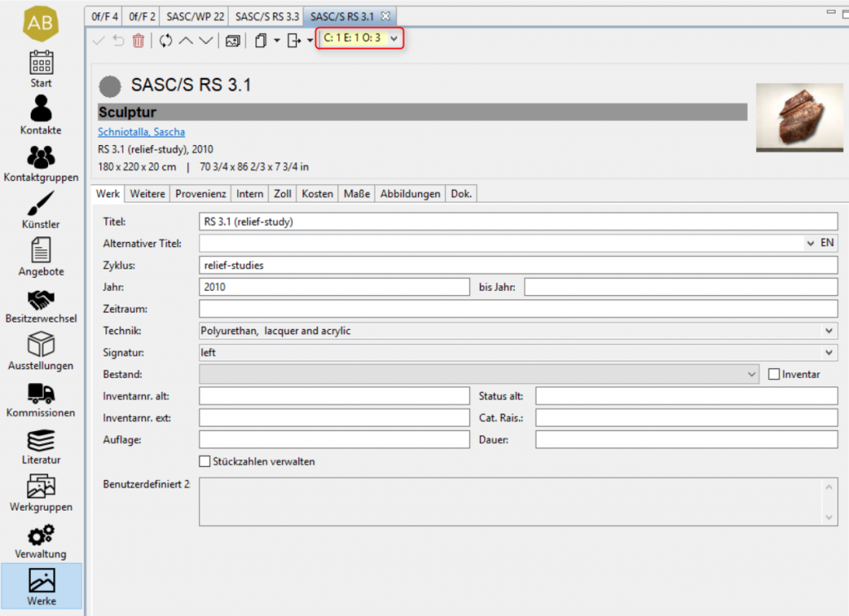Open the Angebote section
849x616 pixels.
[41, 257]
